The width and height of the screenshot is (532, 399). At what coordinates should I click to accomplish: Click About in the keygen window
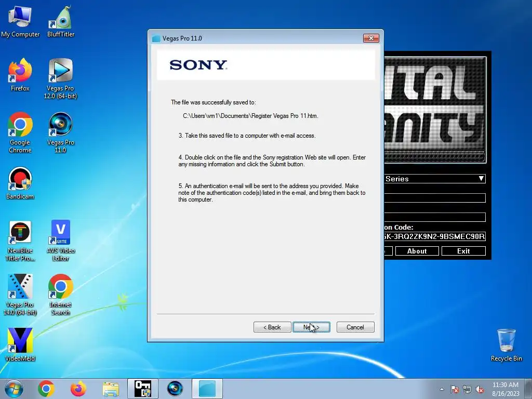click(417, 251)
